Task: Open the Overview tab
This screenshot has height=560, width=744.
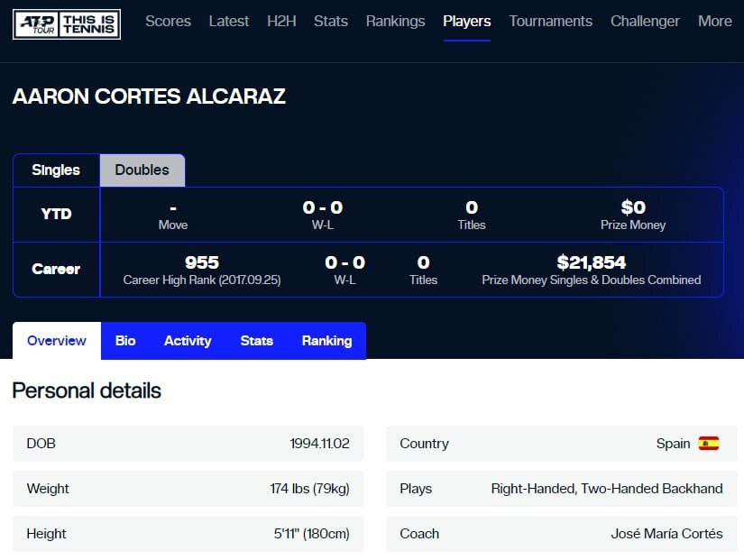Action: point(57,341)
